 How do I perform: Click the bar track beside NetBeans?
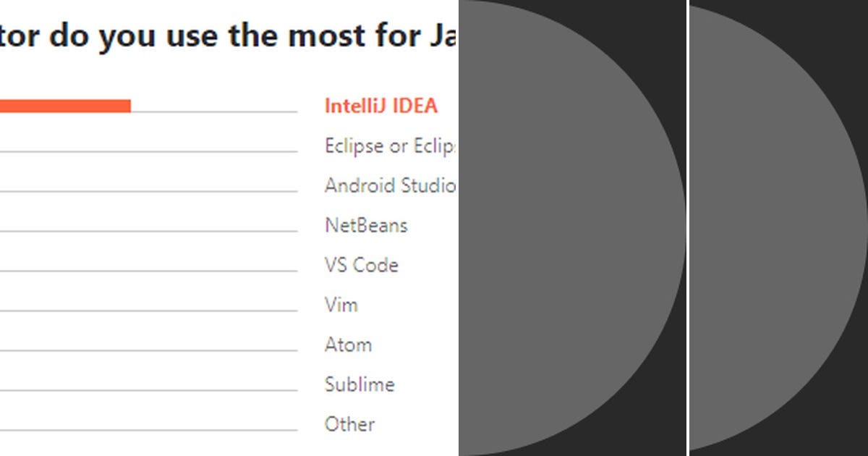[x=148, y=231]
